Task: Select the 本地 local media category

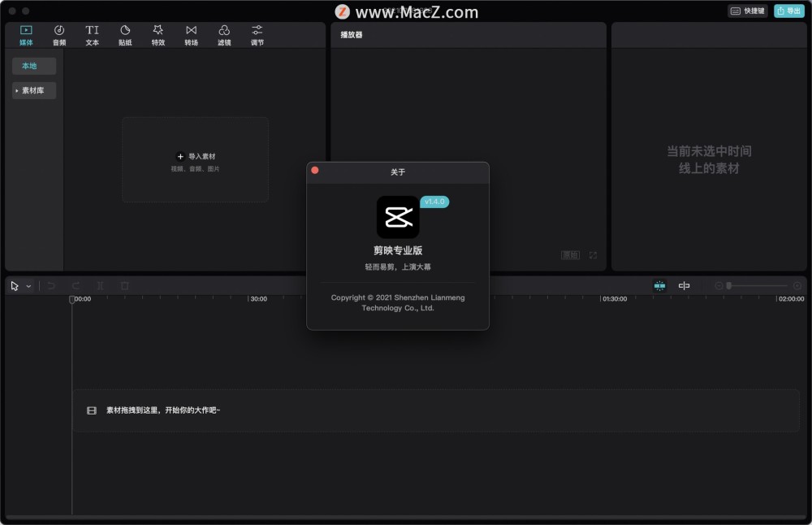Action: (34, 66)
